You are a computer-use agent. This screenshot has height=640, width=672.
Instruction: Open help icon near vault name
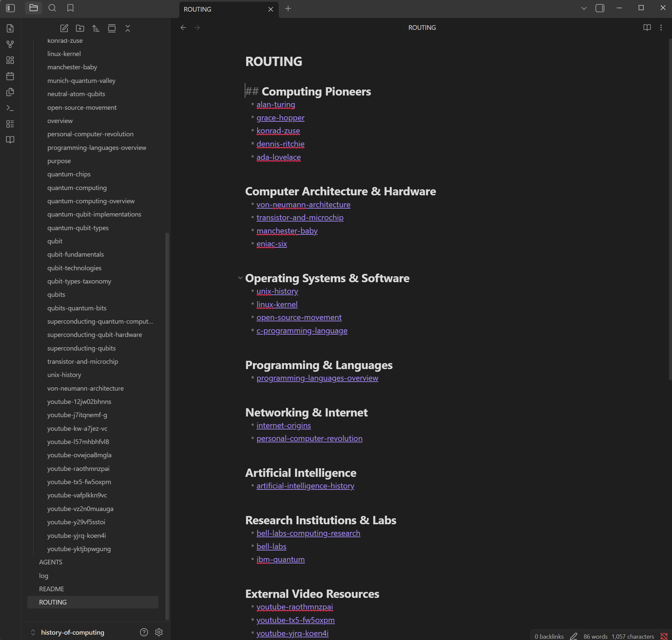click(144, 632)
